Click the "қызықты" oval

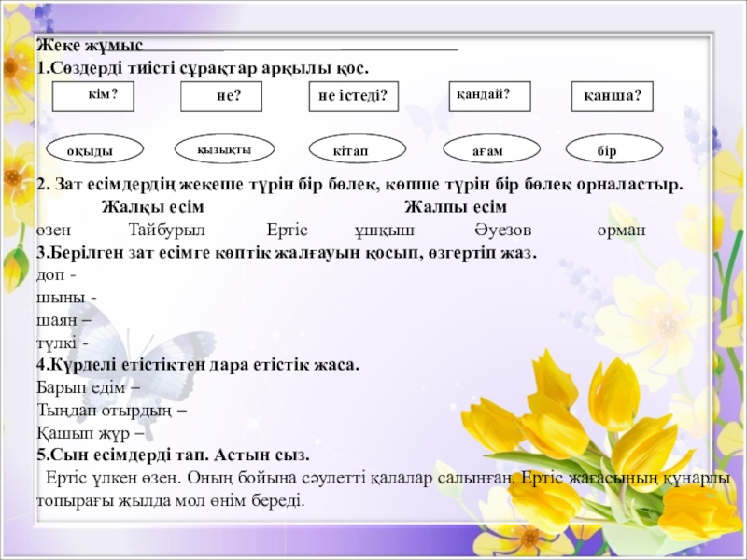coord(225,148)
